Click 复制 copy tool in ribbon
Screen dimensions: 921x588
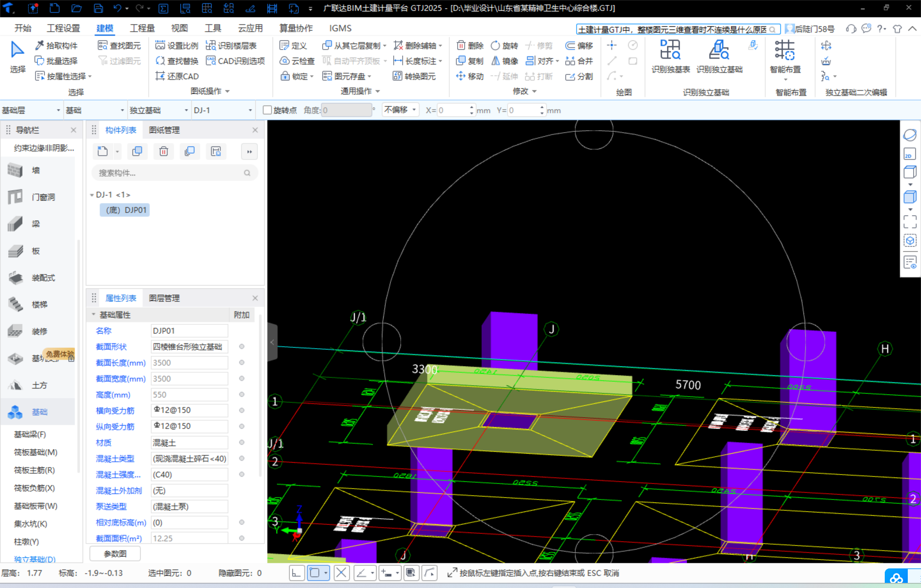pos(470,61)
